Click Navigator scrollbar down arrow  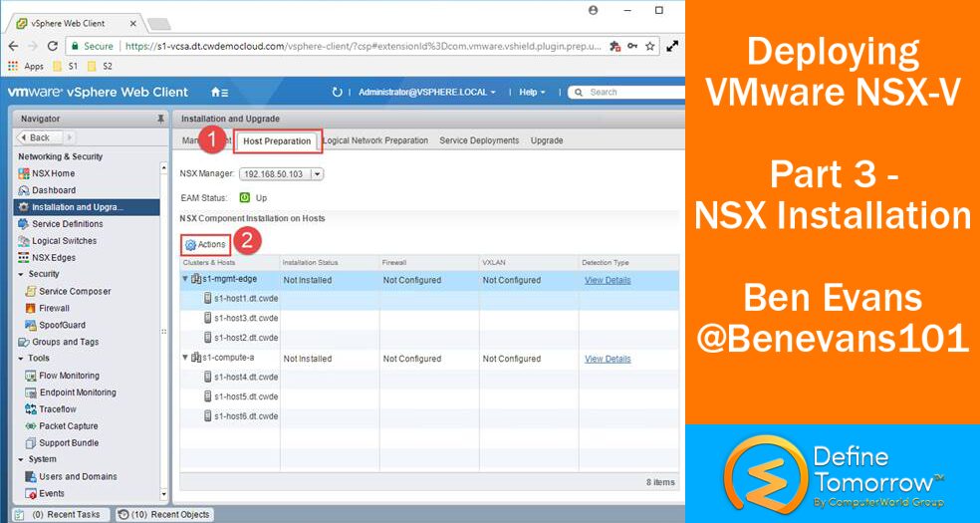tap(164, 495)
